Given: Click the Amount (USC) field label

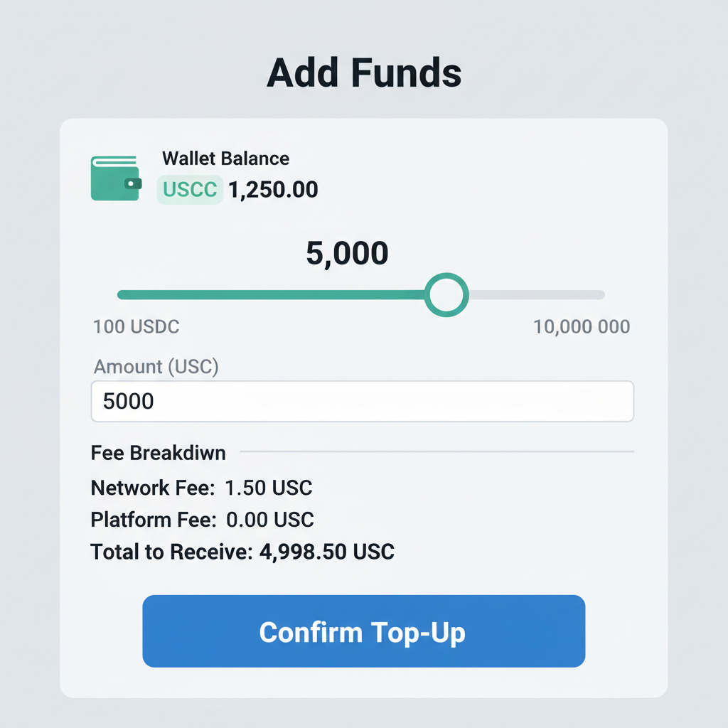Looking at the screenshot, I should pos(156,367).
